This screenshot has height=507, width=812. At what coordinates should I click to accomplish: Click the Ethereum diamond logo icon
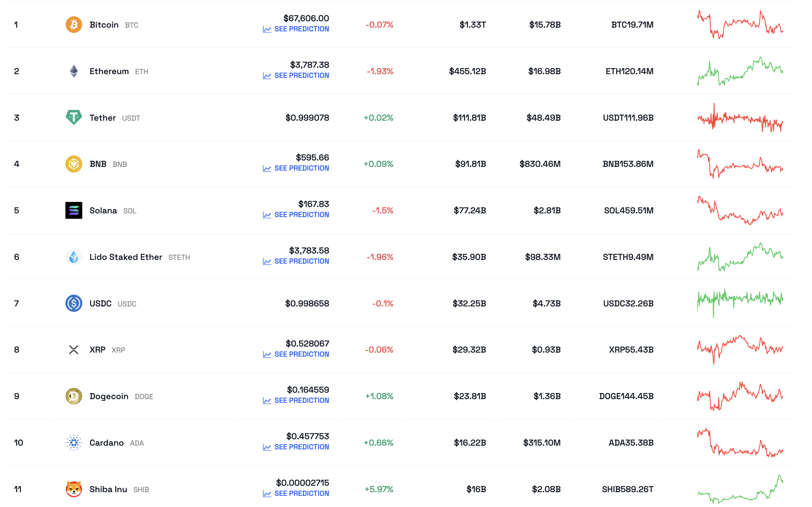click(x=74, y=71)
